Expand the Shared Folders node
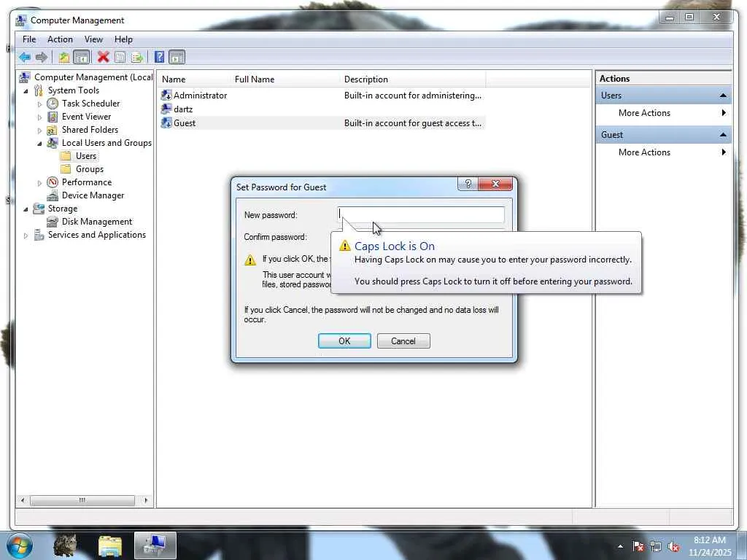747x560 pixels. tap(39, 130)
